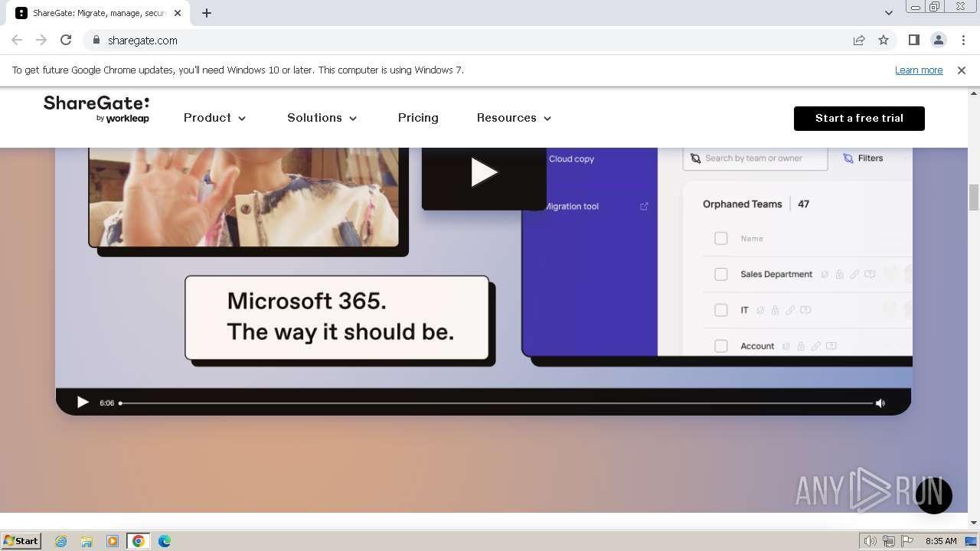This screenshot has height=551, width=980.
Task: Click the browser back arrow
Action: [x=17, y=40]
